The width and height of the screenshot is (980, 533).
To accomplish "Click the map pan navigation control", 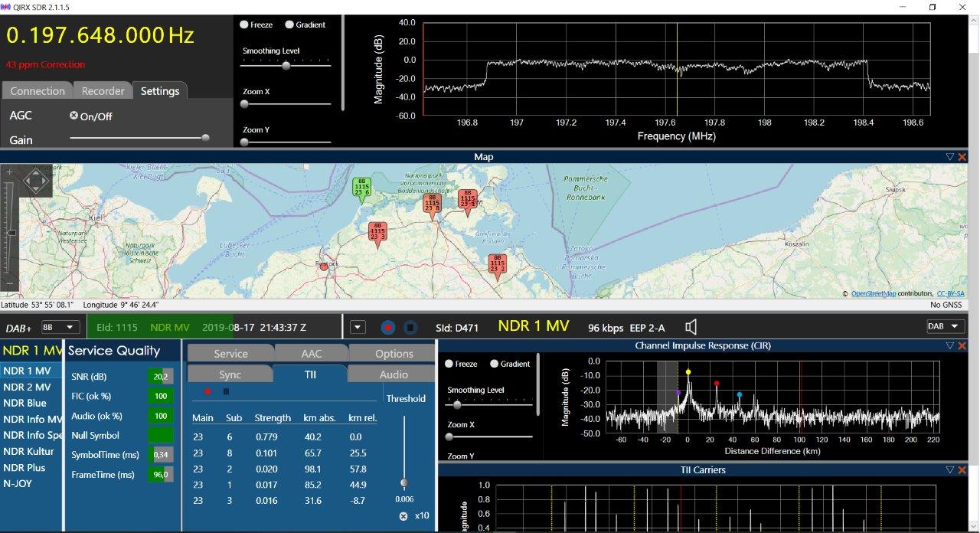I will pos(36,181).
